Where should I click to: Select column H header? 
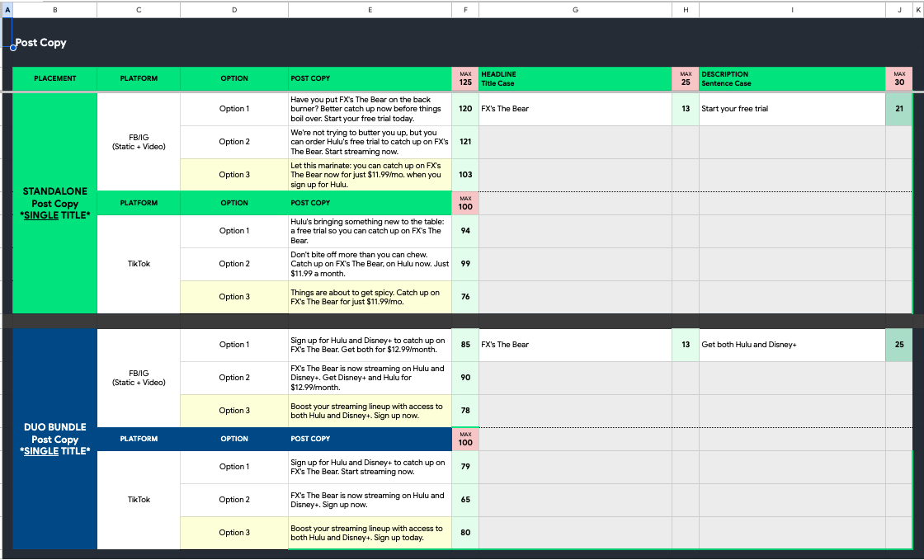coord(686,9)
